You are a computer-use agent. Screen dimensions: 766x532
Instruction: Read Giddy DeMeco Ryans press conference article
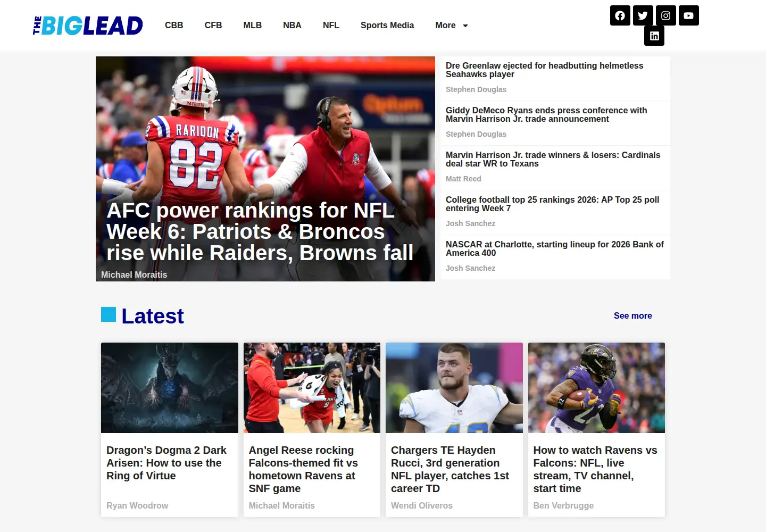pyautogui.click(x=546, y=114)
